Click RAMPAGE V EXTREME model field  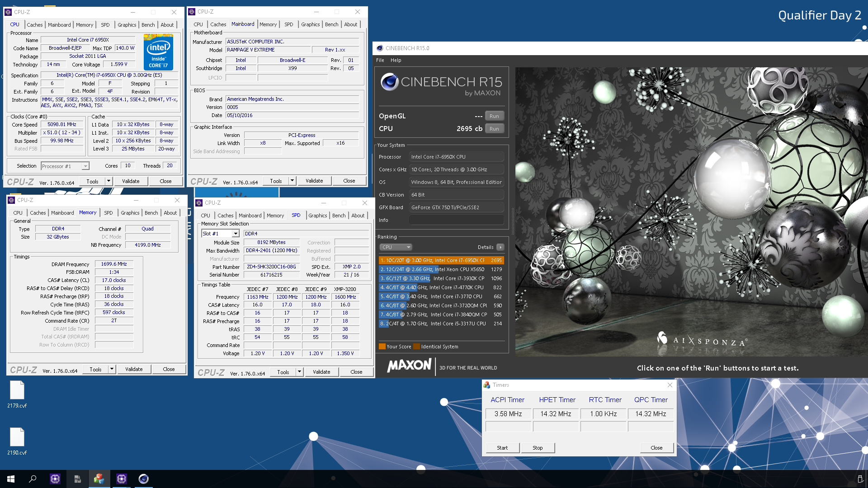269,50
